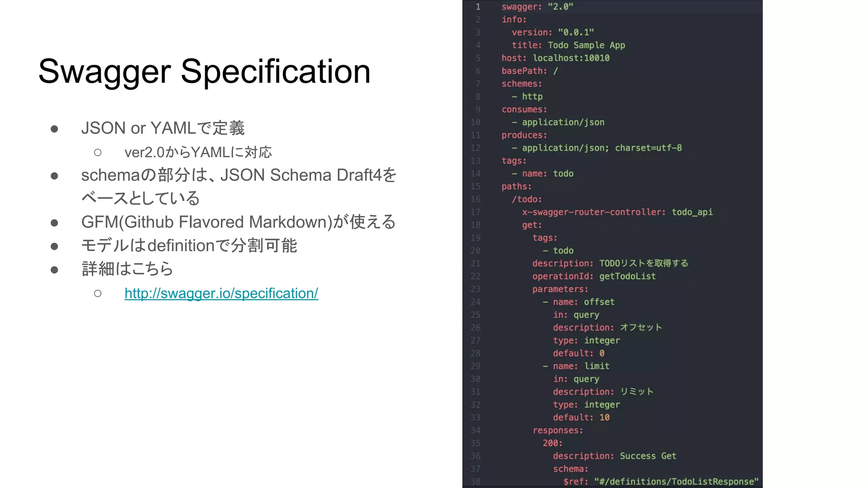Click 'in: query' on line 25
This screenshot has width=868, height=488.
coord(576,315)
